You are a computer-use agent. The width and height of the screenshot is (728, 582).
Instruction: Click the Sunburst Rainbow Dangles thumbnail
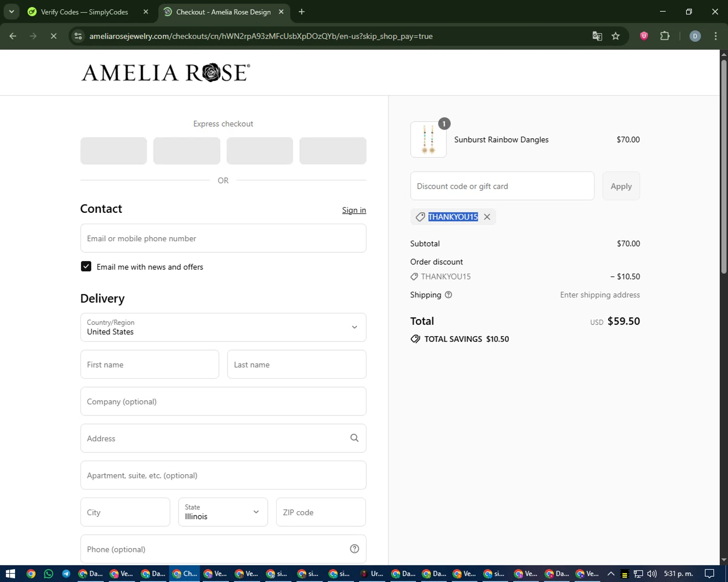pyautogui.click(x=429, y=140)
